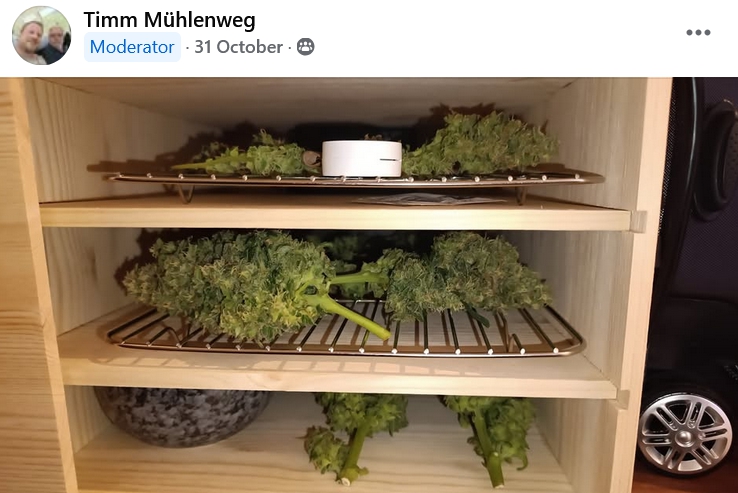Click the thick green stem on middle rack

[346, 316]
